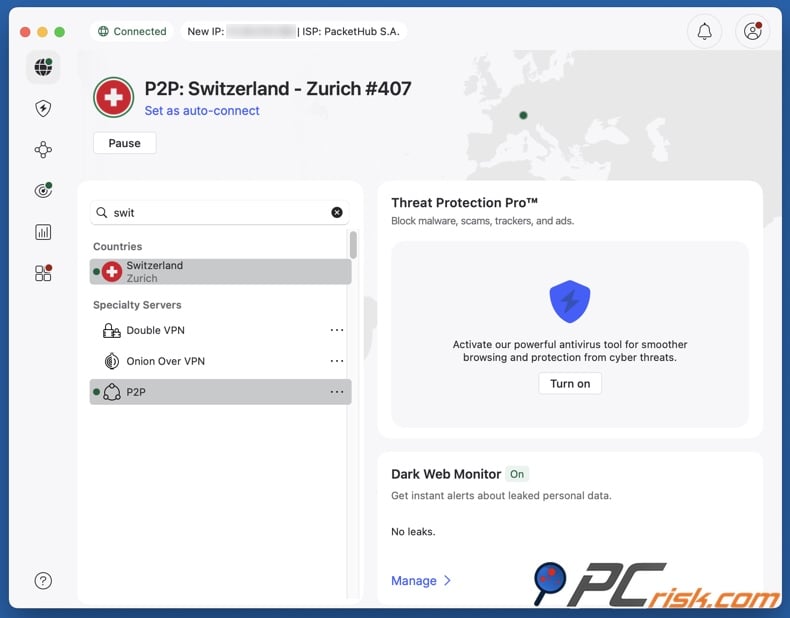The width and height of the screenshot is (790, 618).
Task: Turn on Threat Protection Pro
Action: (x=570, y=384)
